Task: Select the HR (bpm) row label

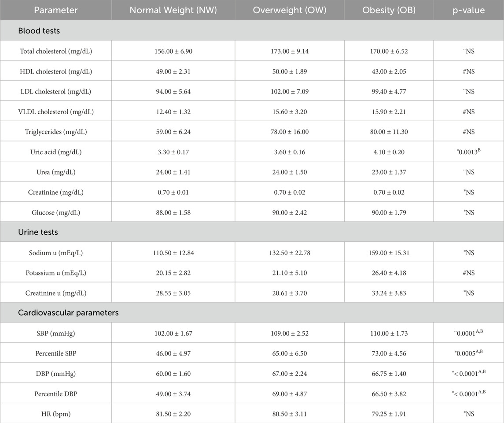Action: click(x=56, y=414)
